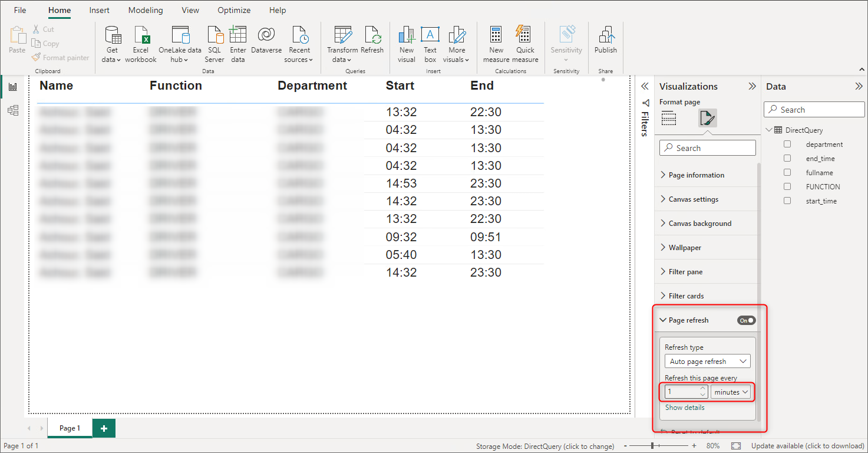Click Show details link
Viewport: 868px width, 453px height.
pos(685,408)
